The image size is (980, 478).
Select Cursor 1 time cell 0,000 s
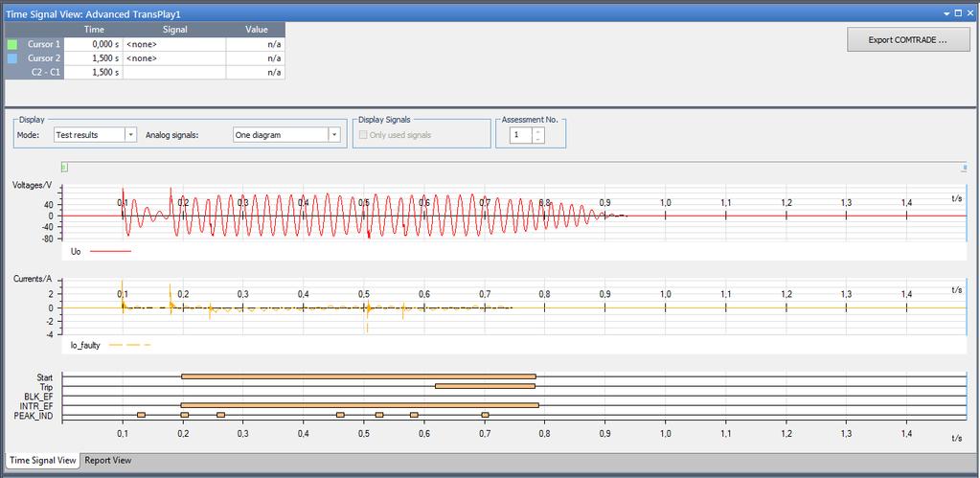tap(94, 44)
